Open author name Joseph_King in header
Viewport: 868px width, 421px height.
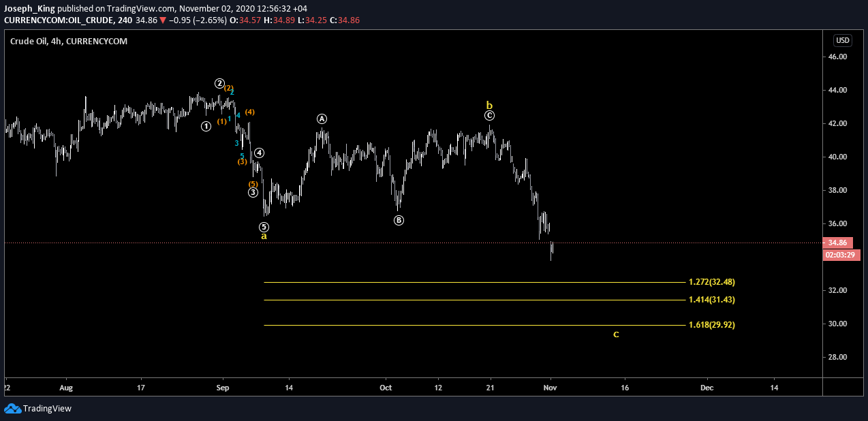click(x=29, y=8)
